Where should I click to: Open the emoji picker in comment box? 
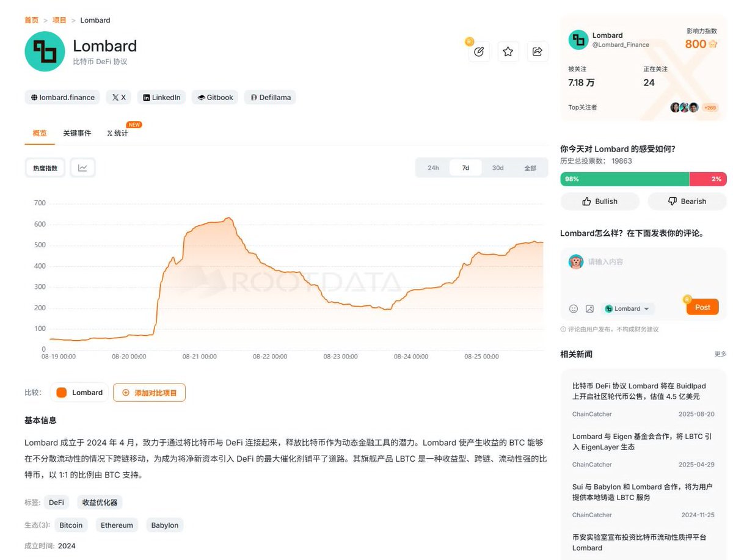[574, 308]
